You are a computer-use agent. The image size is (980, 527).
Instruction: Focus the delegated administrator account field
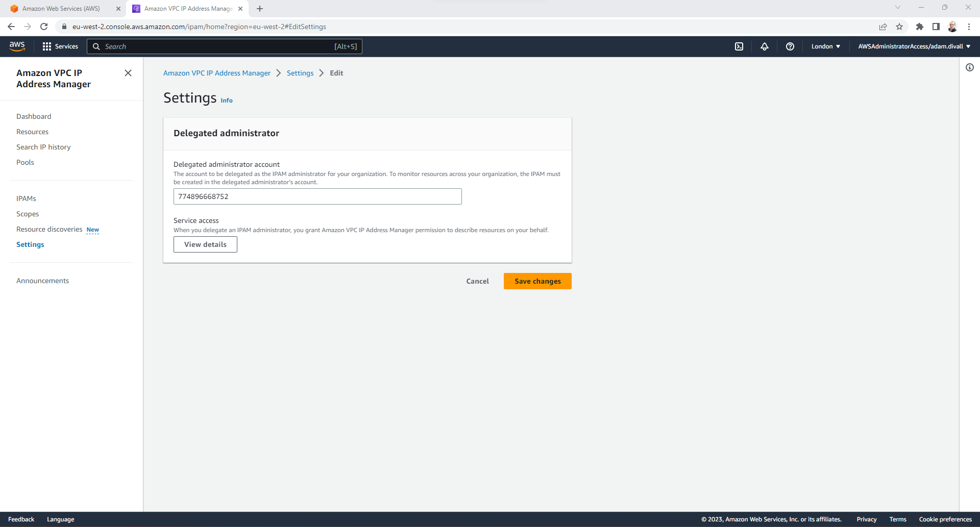tap(317, 196)
